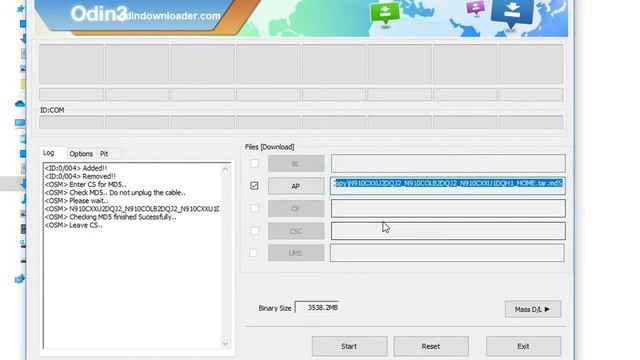Viewport: 640px width, 360px height.
Task: Select the 'Do not unplug the cable..' log line
Action: [116, 193]
